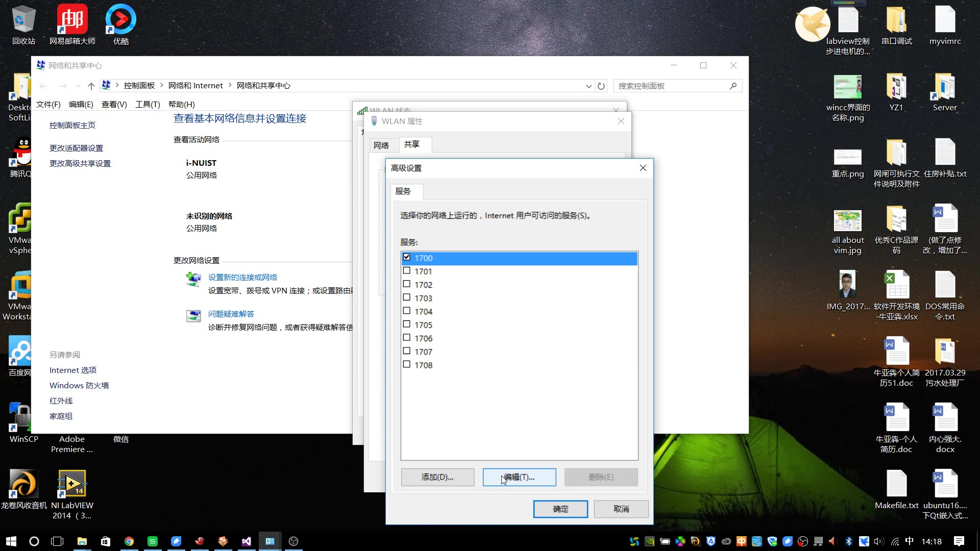
Task: Open the recent locations dropdown arrow
Action: pyautogui.click(x=78, y=86)
